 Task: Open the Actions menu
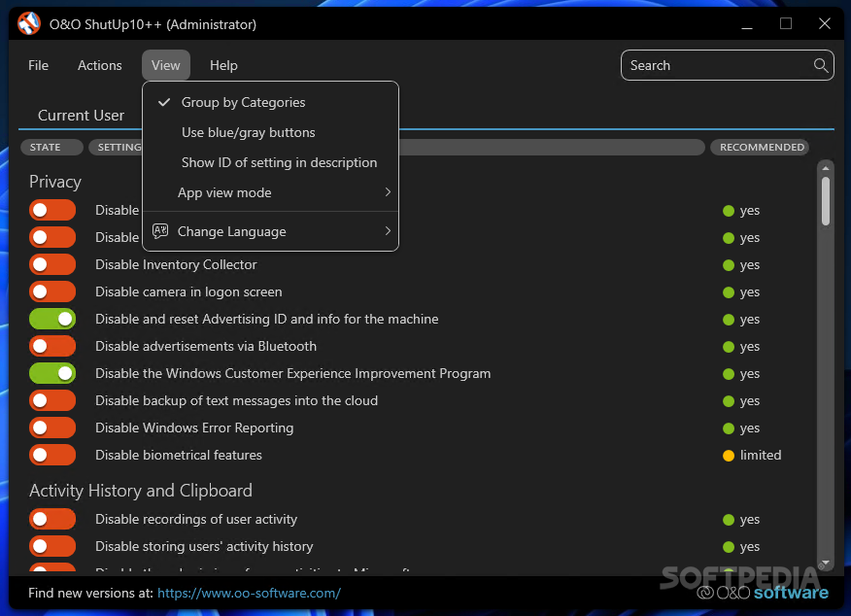click(100, 66)
